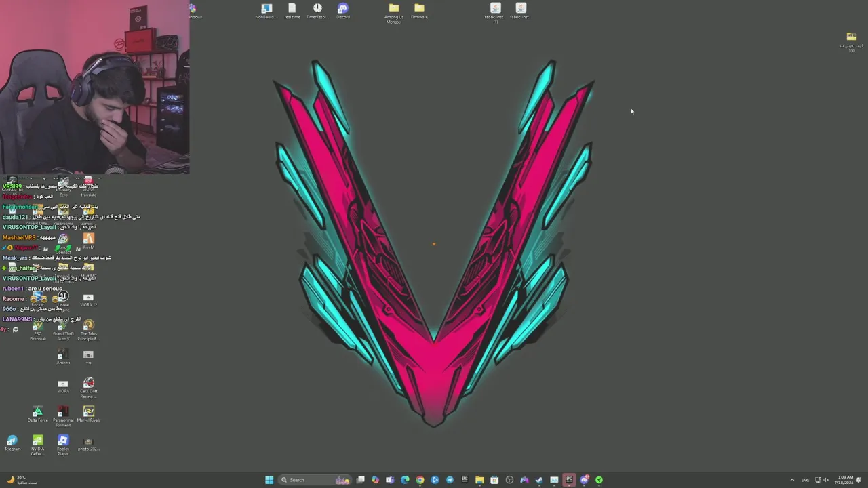This screenshot has width=868, height=488.
Task: Select the NohBoard desktop shortcut
Action: coord(267,12)
